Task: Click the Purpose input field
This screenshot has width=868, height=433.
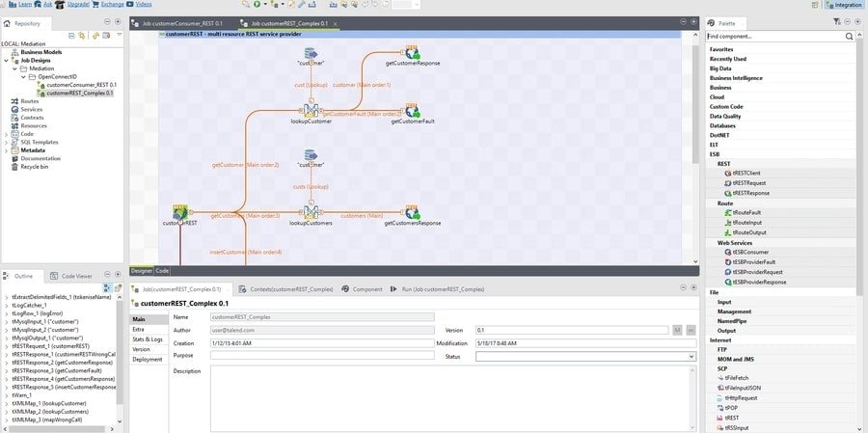Action: point(303,356)
